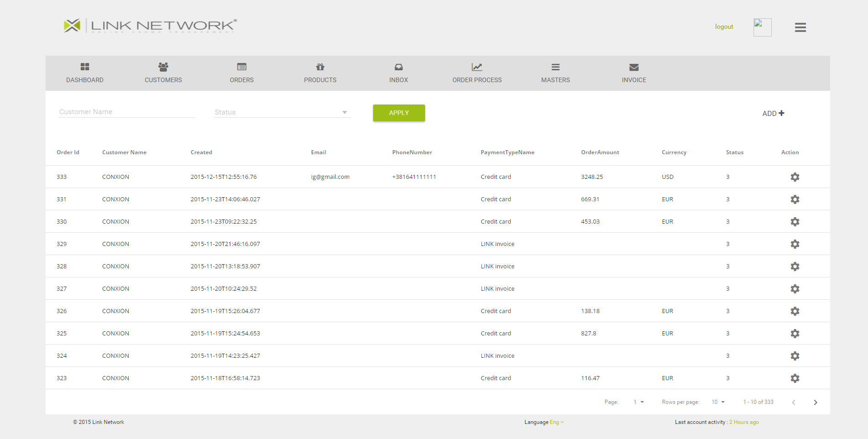This screenshot has width=868, height=439.
Task: Click the USD currency cell
Action: coord(668,177)
